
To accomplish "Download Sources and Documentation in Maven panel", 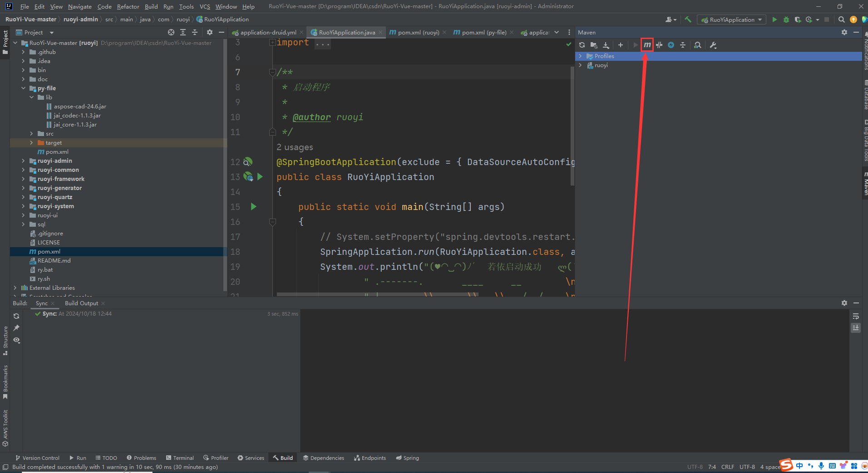I will pos(606,45).
